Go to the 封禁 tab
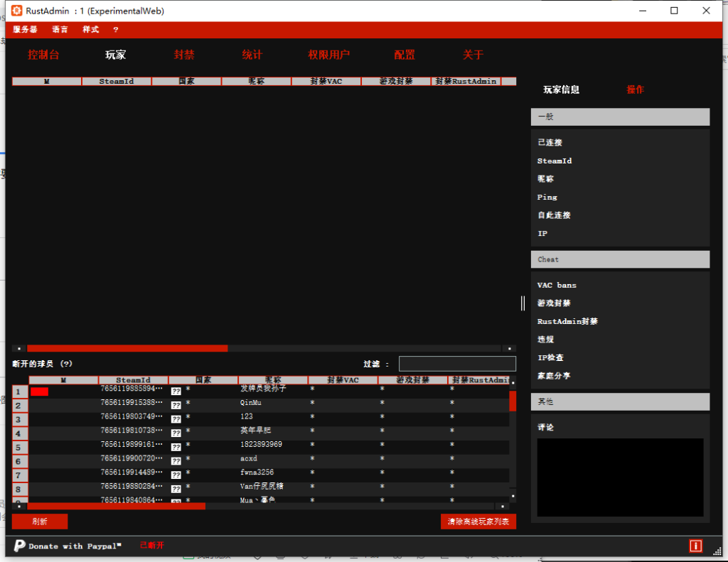This screenshot has width=728, height=562. click(184, 55)
